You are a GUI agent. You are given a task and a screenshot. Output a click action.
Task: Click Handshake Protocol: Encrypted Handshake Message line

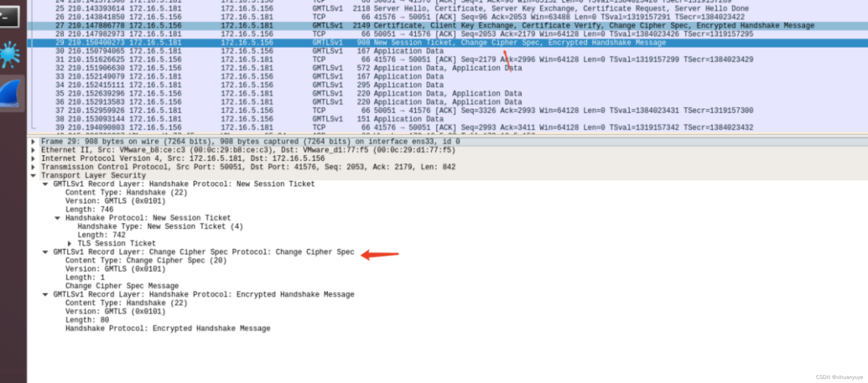(168, 328)
